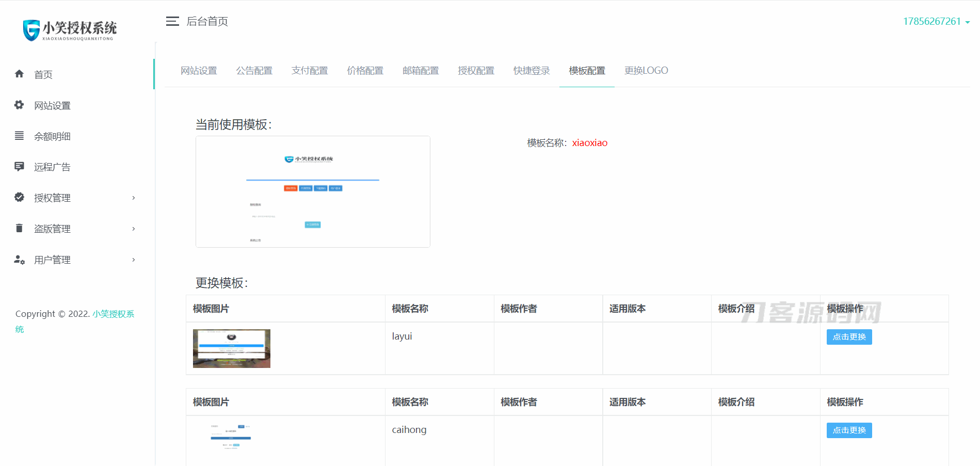The height and width of the screenshot is (466, 980).
Task: Expand the 盗版管理 submenu arrow
Action: pyautogui.click(x=134, y=229)
